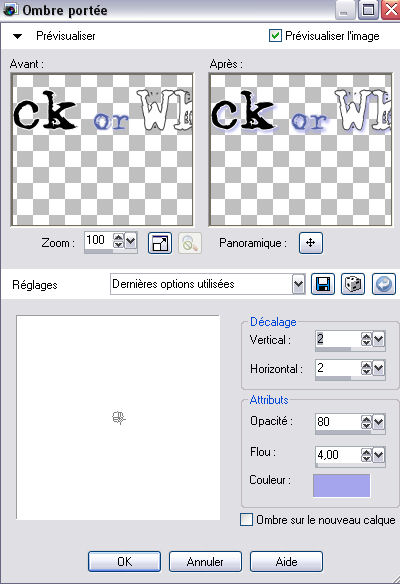This screenshot has width=400, height=584.
Task: Click the reset to default arrow icon
Action: point(384,285)
